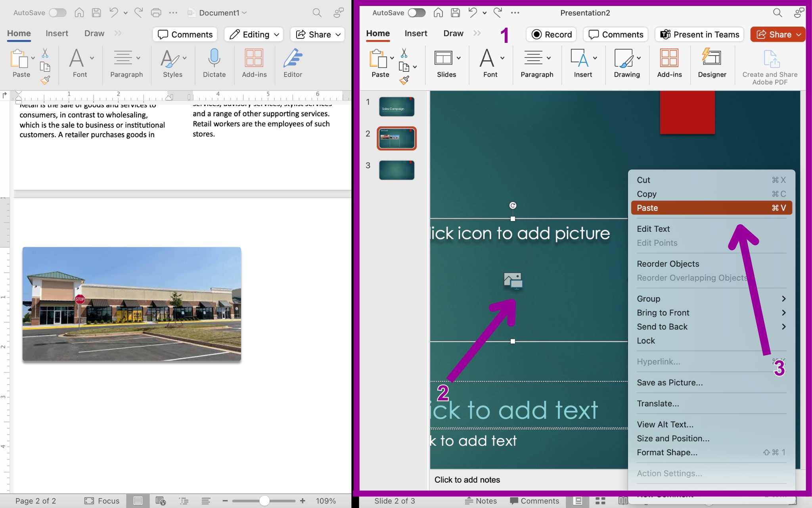Switch to Slide Sorter view in PowerPoint

pos(600,501)
